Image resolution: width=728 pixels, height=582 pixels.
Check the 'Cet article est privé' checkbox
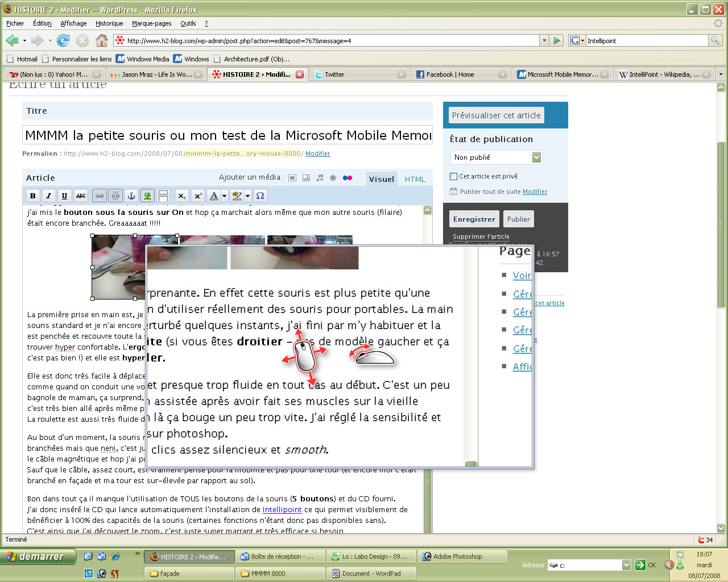[453, 176]
